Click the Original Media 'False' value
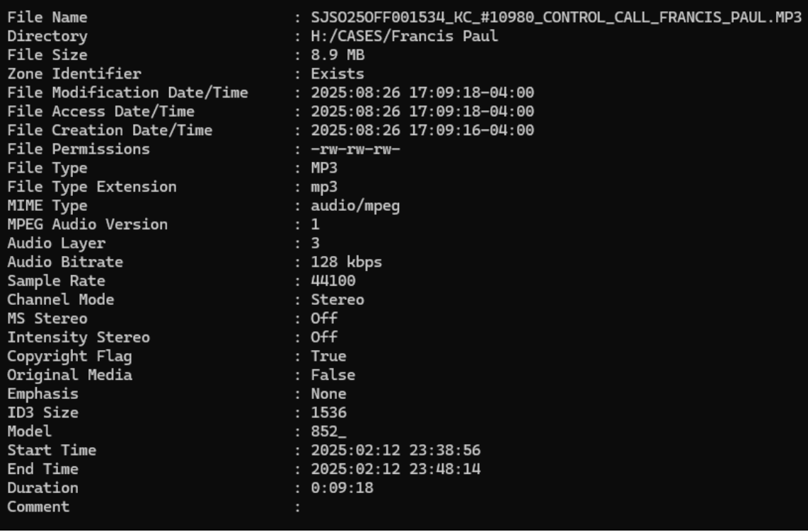808x532 pixels. pyautogui.click(x=333, y=375)
